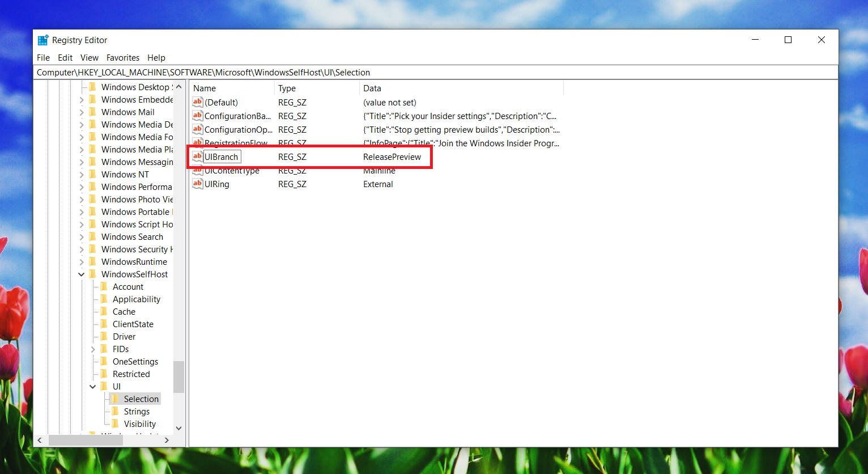Click the (Default) string value icon

tap(197, 102)
